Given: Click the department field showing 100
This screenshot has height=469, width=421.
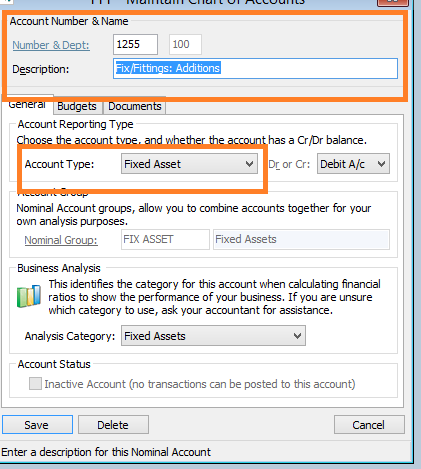Looking at the screenshot, I should click(x=185, y=44).
